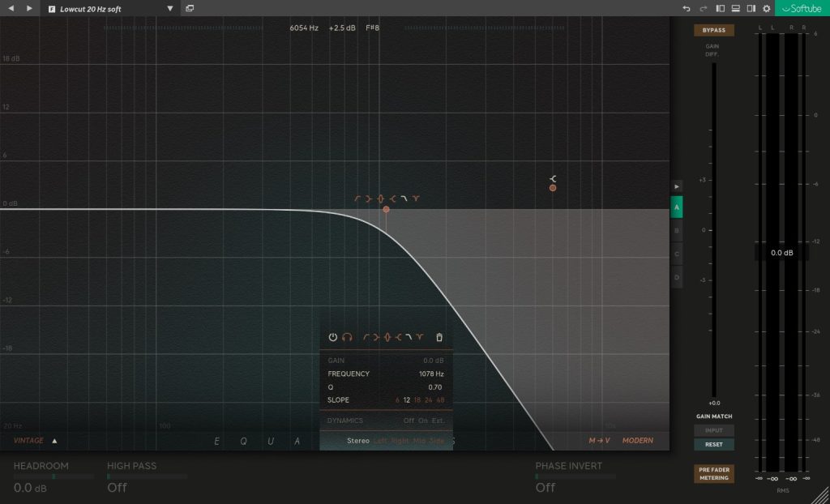Image resolution: width=830 pixels, height=504 pixels.
Task: Toggle the left side panel layout icon
Action: pos(721,8)
